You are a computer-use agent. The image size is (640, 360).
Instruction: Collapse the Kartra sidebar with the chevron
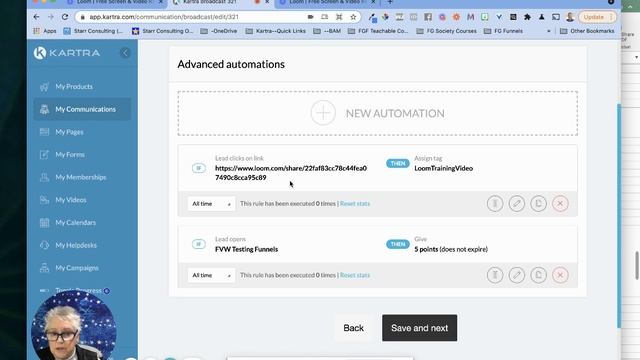(x=125, y=53)
